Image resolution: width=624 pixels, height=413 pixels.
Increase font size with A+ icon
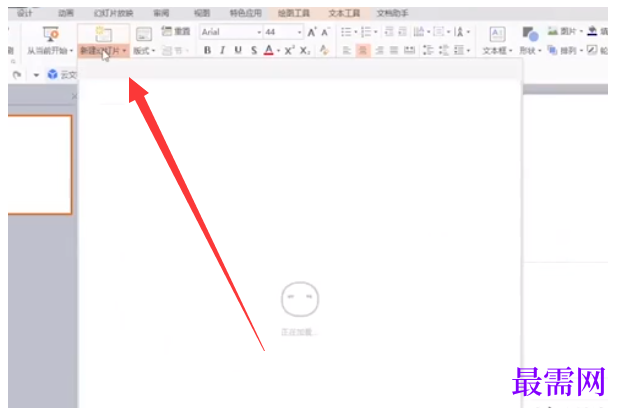point(312,32)
